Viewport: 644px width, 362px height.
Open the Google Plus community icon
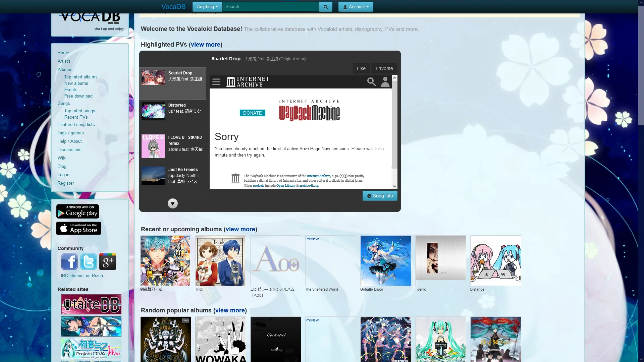coord(108,261)
